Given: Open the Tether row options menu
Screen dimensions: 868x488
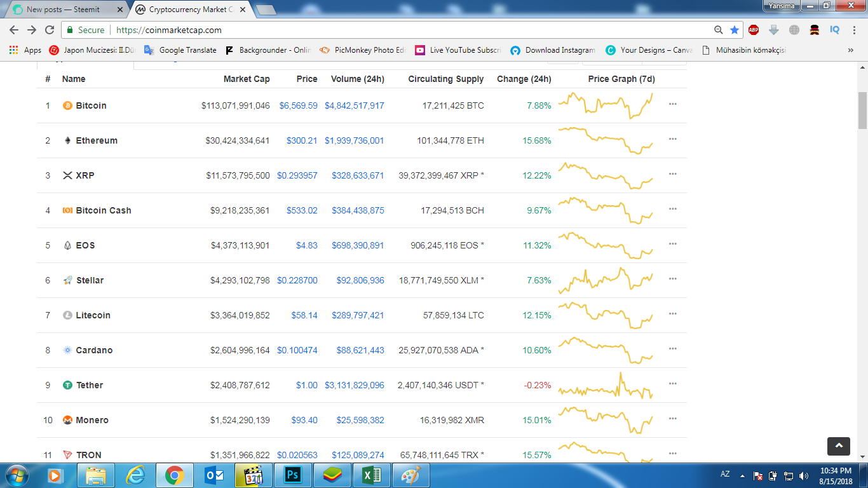Looking at the screenshot, I should pyautogui.click(x=673, y=384).
